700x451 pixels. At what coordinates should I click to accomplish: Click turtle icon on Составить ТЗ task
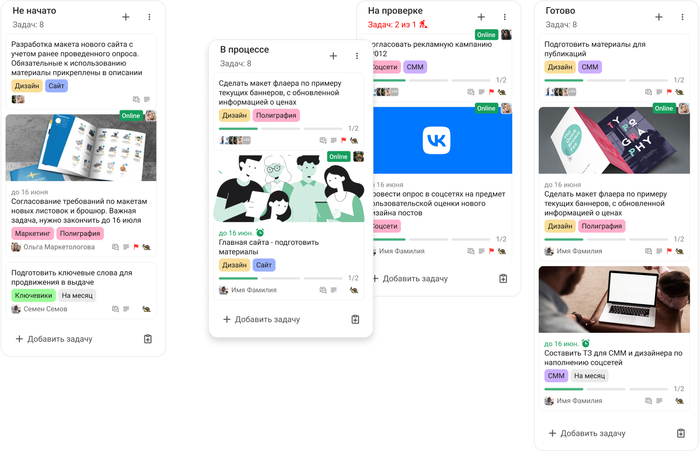tap(679, 401)
